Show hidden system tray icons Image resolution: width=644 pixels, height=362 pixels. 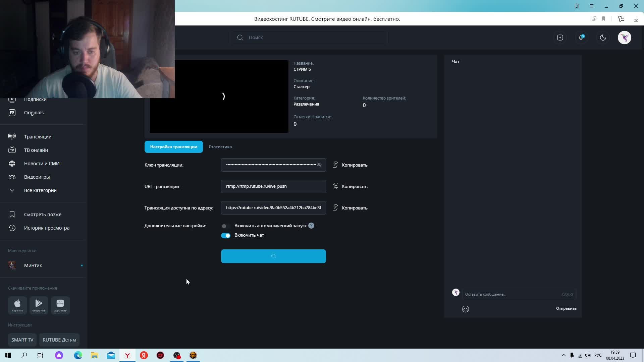(563, 355)
